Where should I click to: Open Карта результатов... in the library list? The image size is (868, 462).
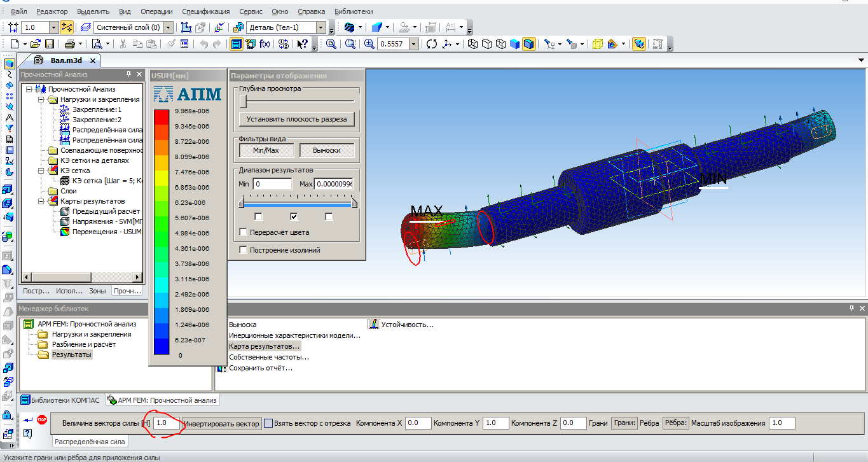click(x=264, y=346)
